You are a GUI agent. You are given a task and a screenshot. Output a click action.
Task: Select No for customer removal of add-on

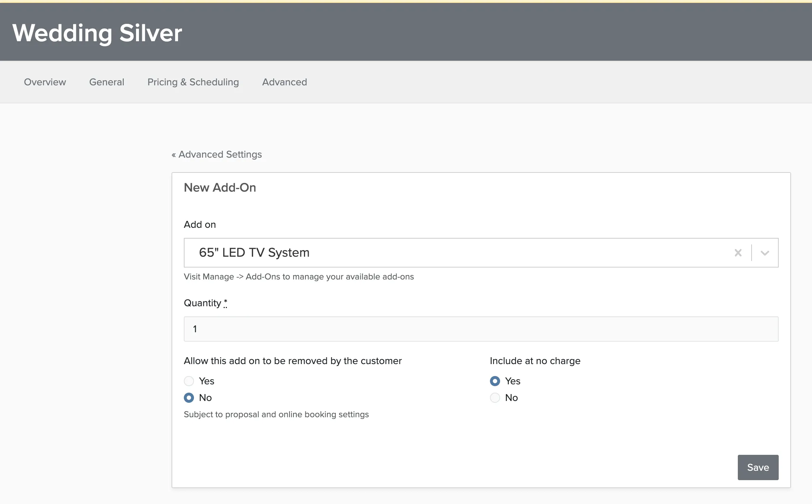(189, 398)
